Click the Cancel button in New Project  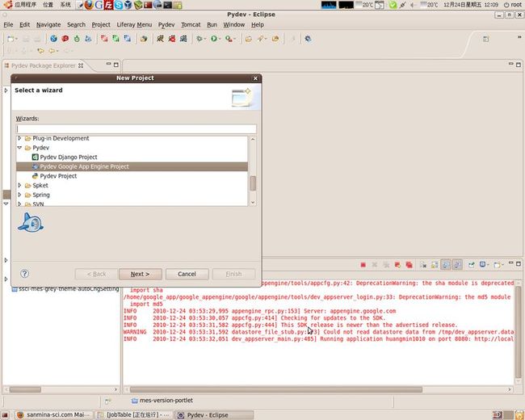coord(187,274)
